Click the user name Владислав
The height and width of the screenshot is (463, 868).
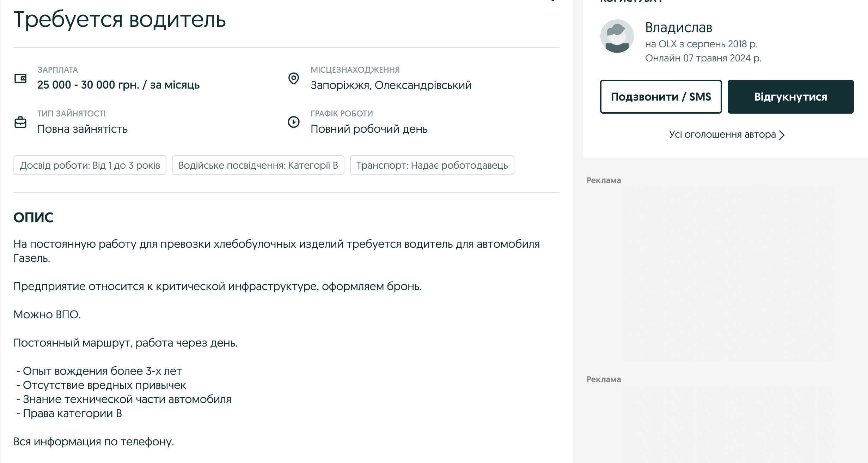(x=678, y=28)
